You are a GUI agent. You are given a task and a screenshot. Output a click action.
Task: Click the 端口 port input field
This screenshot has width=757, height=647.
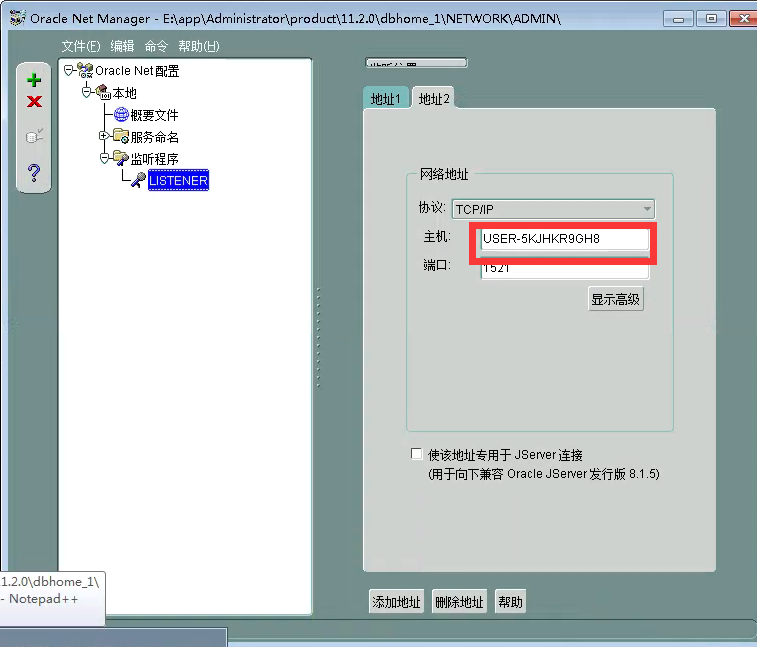point(564,268)
